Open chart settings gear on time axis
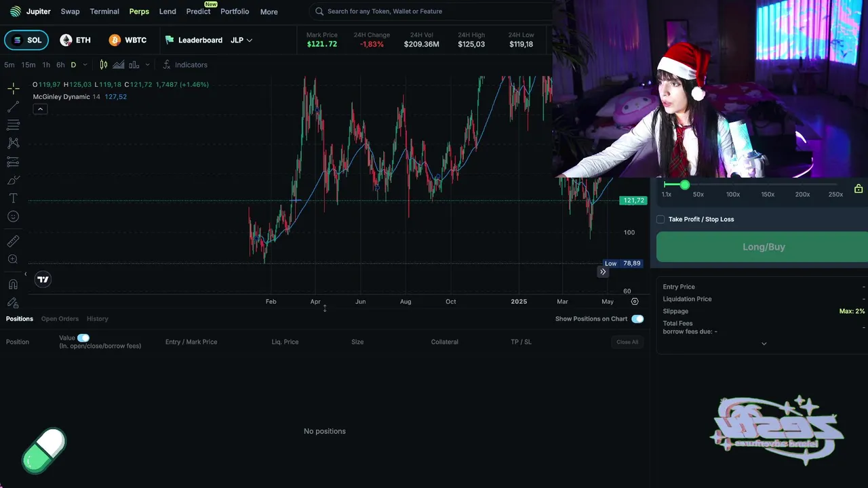Viewport: 868px width, 488px height. point(635,302)
